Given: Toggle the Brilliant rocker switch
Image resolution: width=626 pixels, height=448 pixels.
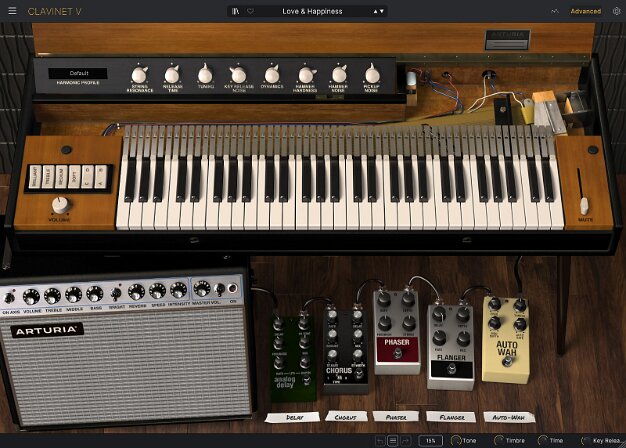Looking at the screenshot, I should click(x=33, y=177).
